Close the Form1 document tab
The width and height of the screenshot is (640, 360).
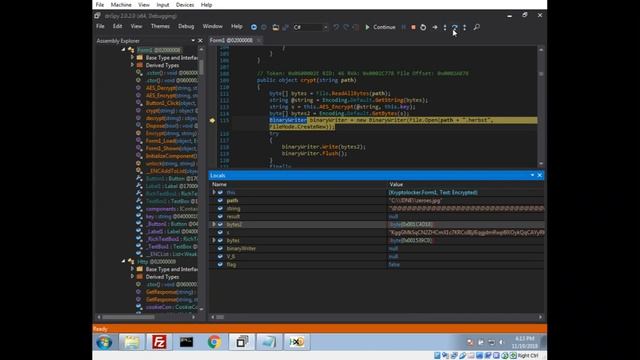coord(259,40)
